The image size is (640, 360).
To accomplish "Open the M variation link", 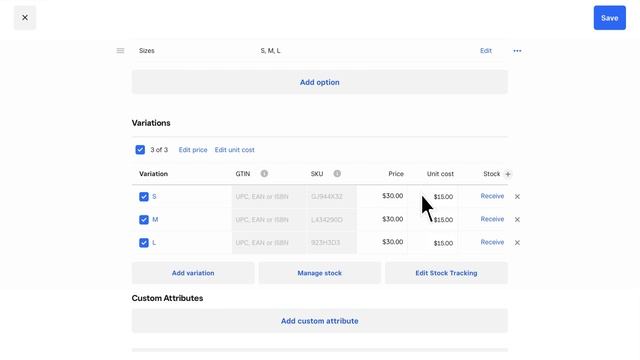I will coord(155,220).
